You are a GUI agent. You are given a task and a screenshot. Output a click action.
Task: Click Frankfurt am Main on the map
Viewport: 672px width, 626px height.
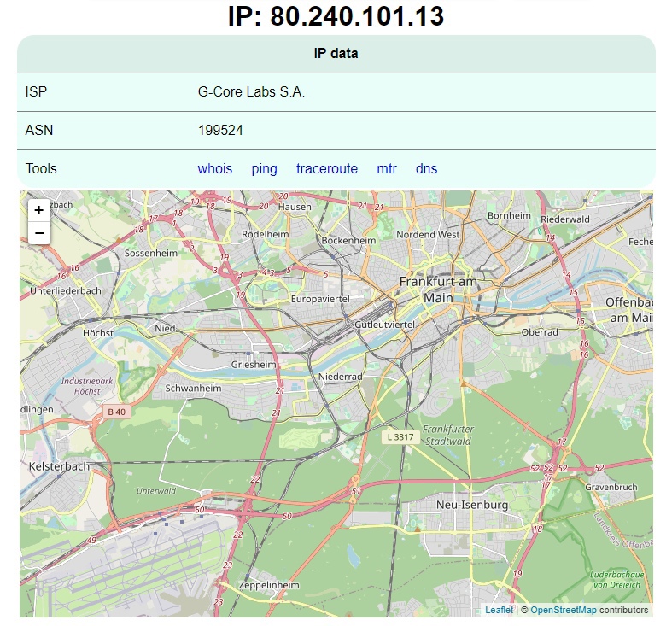click(438, 289)
